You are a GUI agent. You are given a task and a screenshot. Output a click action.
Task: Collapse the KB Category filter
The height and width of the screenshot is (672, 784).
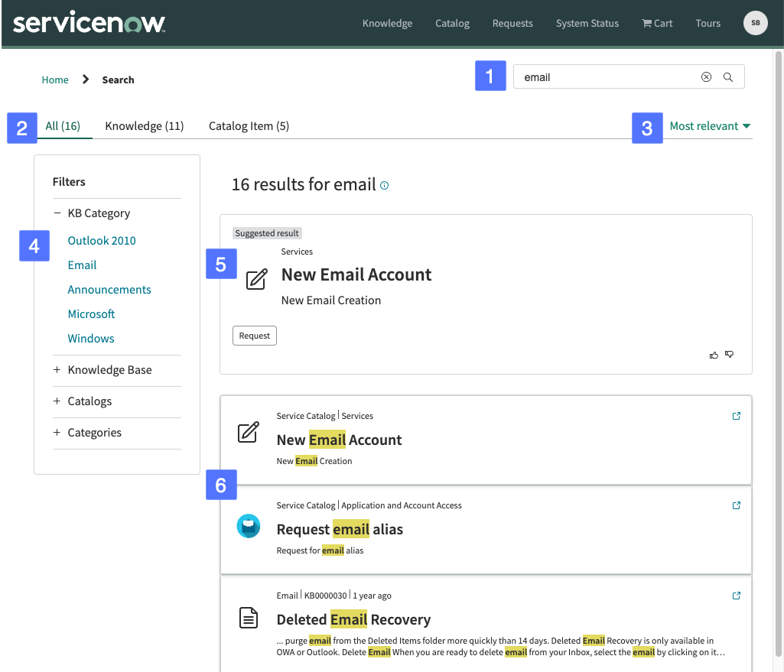click(57, 213)
